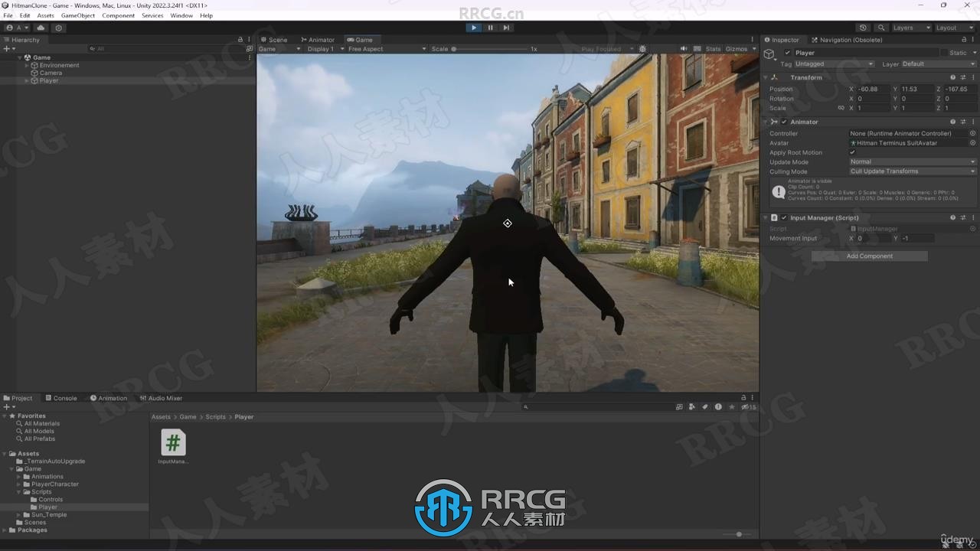
Task: Expand the Animations folder in Project
Action: 19,477
